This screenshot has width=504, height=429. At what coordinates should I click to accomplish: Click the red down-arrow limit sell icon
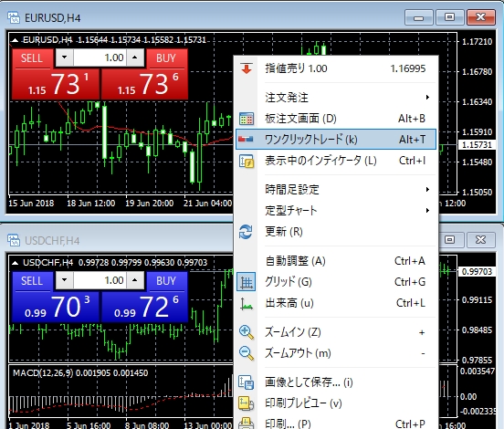point(247,68)
